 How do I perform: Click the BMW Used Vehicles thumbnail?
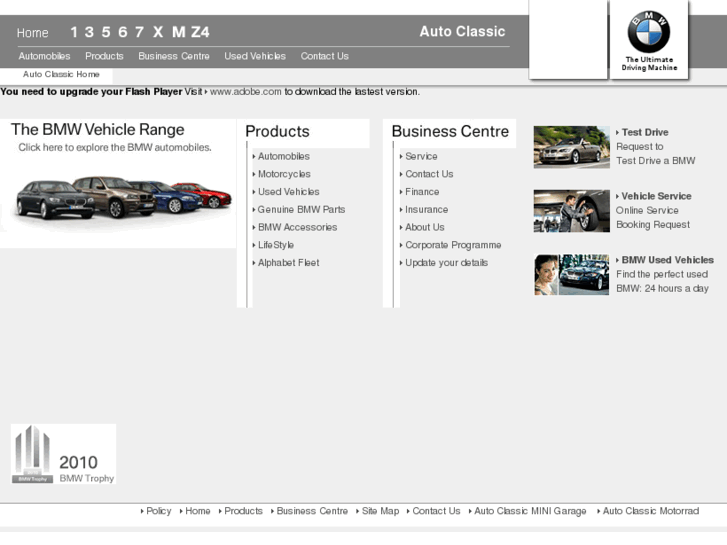(572, 275)
